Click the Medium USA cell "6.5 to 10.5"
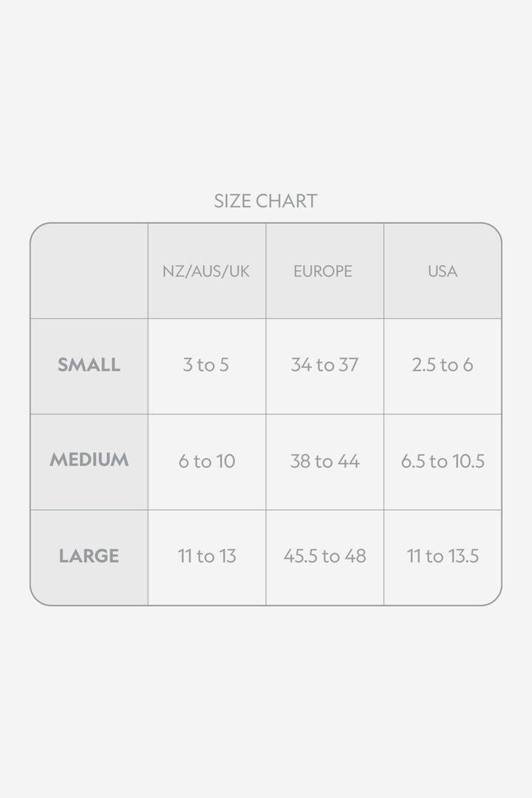This screenshot has width=532, height=798. 443,462
